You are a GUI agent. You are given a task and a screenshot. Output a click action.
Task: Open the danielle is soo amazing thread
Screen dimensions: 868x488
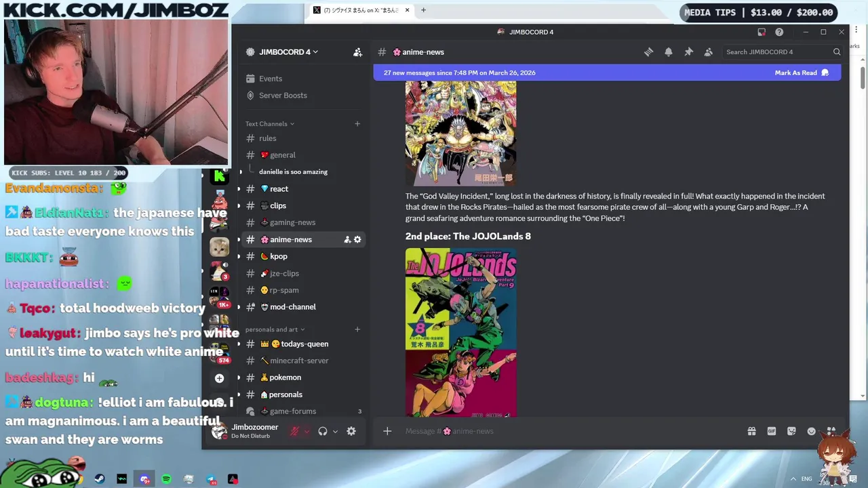[x=293, y=172]
